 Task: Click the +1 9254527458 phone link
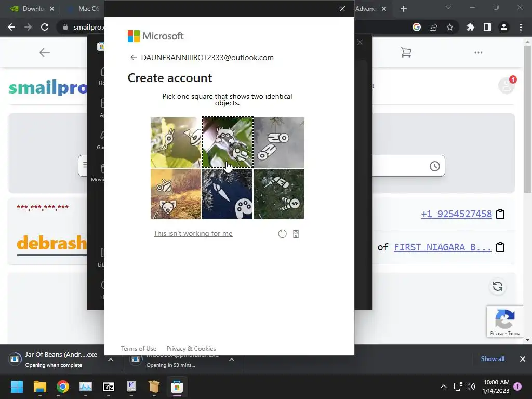(x=456, y=214)
